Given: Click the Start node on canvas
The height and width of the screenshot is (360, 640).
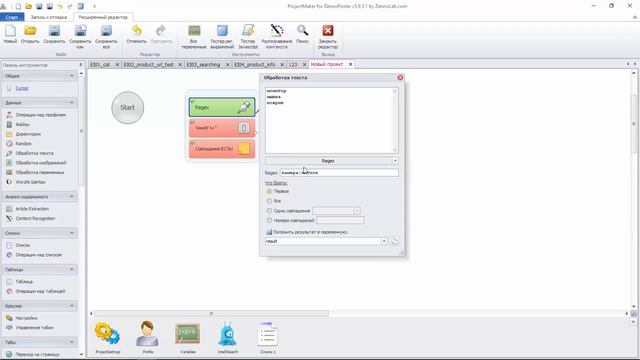Looking at the screenshot, I should 128,108.
